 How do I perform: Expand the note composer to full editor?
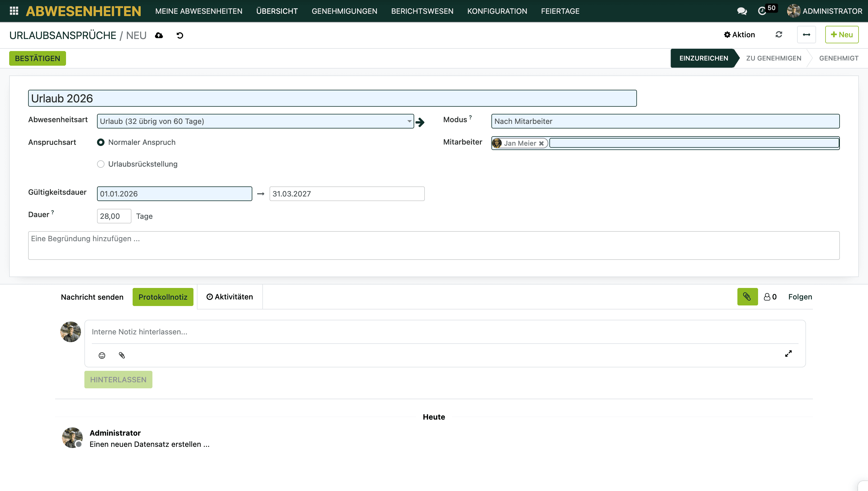coord(788,353)
